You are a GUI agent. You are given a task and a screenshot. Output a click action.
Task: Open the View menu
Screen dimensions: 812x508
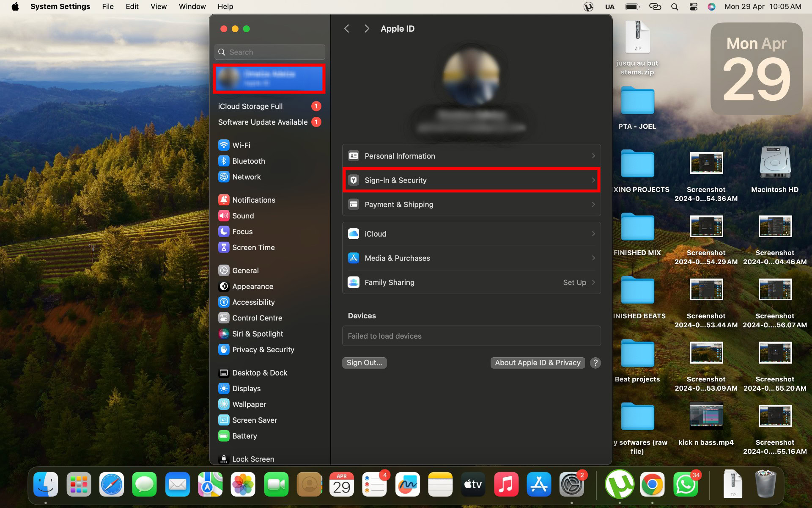coord(159,6)
